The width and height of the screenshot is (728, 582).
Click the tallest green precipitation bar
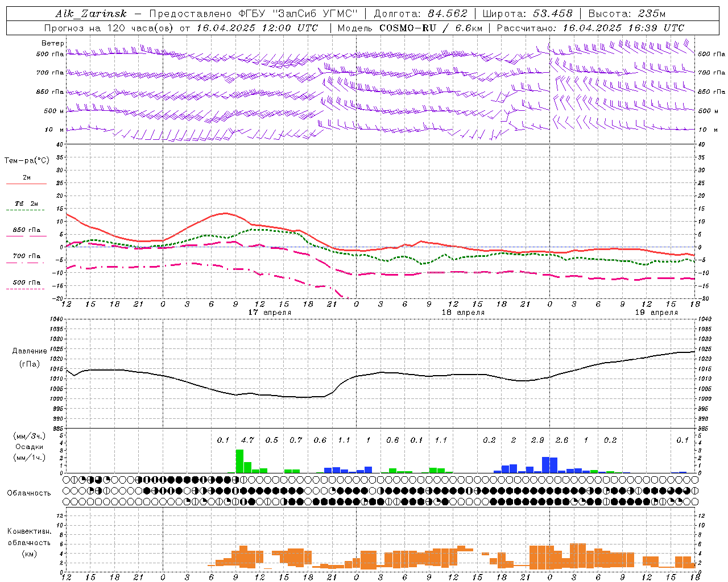click(239, 461)
